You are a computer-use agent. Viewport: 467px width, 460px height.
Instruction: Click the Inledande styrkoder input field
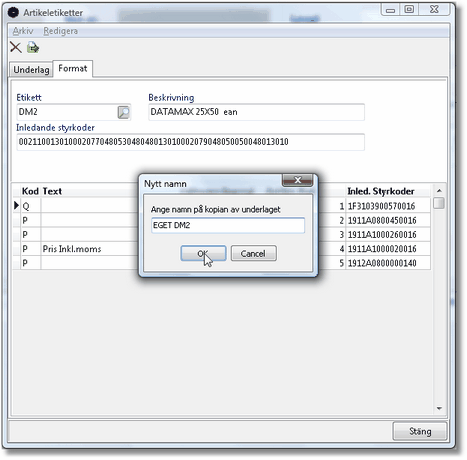190,142
